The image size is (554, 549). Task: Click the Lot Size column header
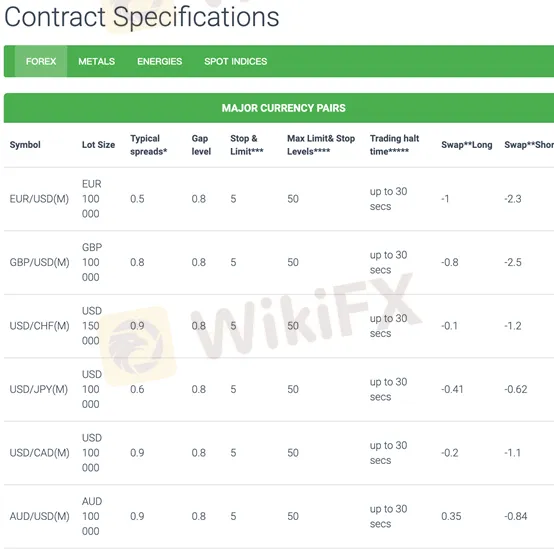98,145
